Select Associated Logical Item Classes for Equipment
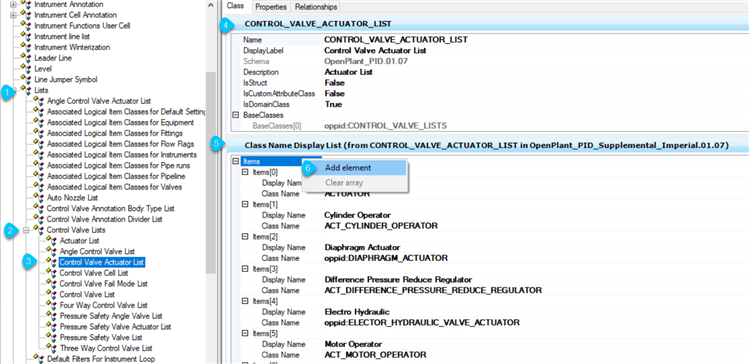Viewport: 749px width, 364px height. [120, 122]
